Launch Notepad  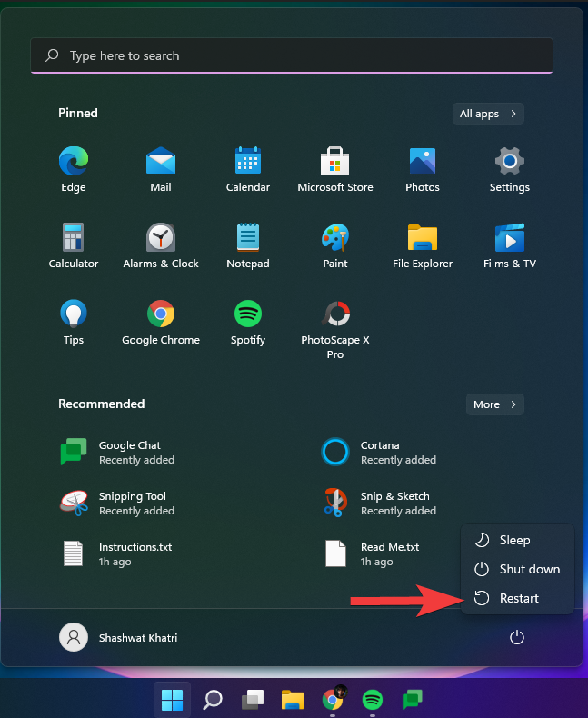point(248,246)
